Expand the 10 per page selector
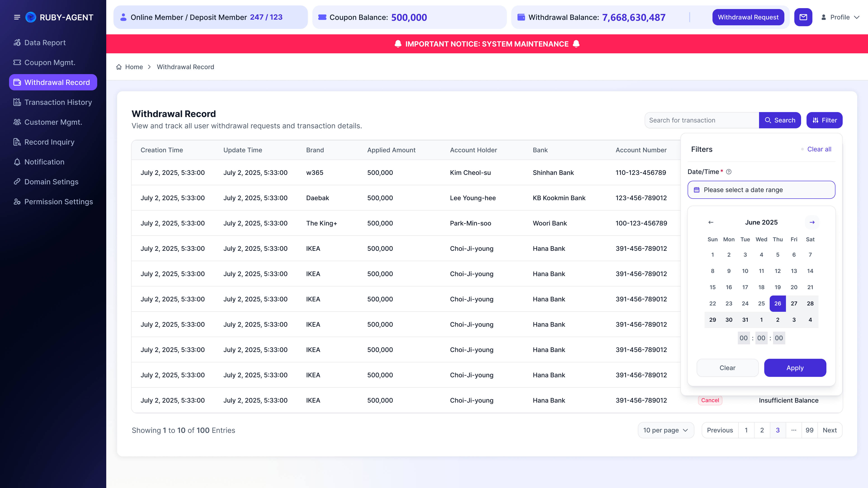Viewport: 868px width, 488px height. (x=666, y=430)
